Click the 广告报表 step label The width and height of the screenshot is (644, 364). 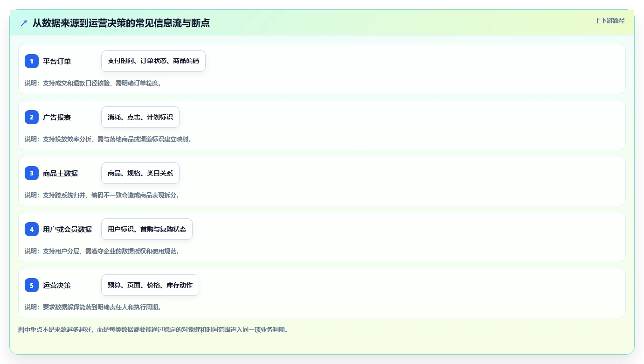tap(57, 117)
